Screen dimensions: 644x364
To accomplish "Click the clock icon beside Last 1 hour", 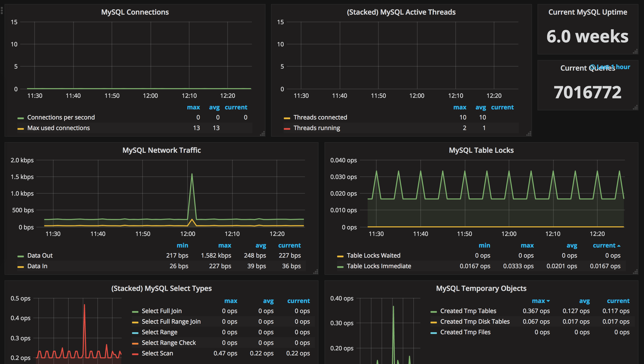I will [x=592, y=67].
